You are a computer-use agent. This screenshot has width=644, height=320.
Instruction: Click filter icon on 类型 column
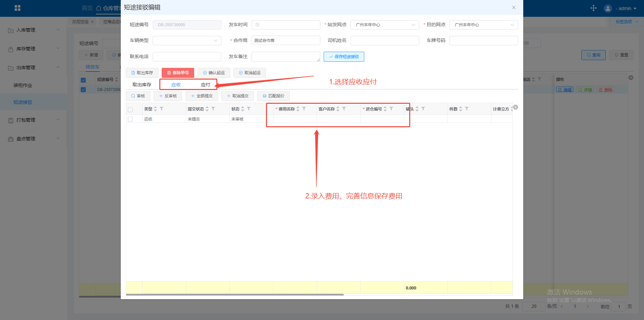[162, 109]
